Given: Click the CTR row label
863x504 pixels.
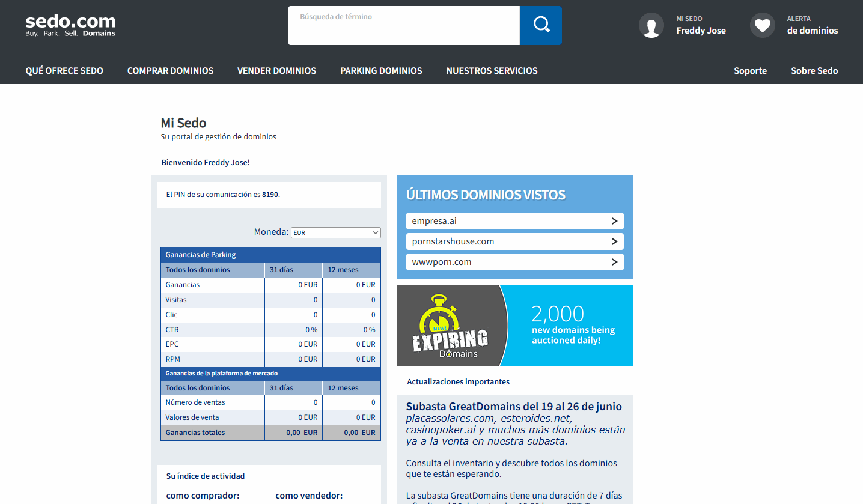Looking at the screenshot, I should pos(172,330).
